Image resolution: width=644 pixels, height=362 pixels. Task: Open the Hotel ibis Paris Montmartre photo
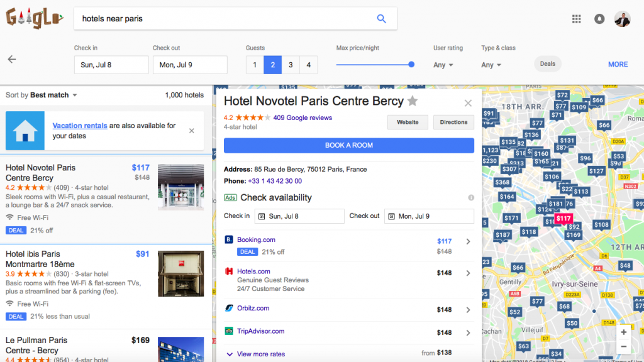[x=180, y=274]
